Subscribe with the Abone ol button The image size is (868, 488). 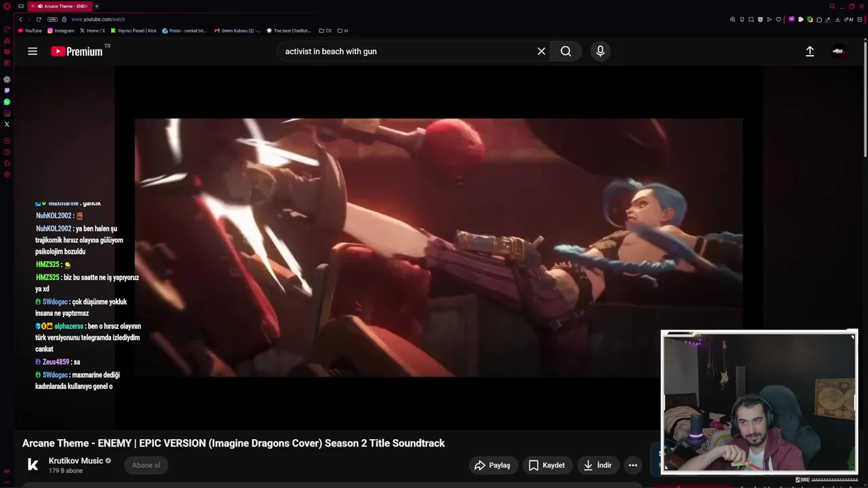tap(146, 465)
